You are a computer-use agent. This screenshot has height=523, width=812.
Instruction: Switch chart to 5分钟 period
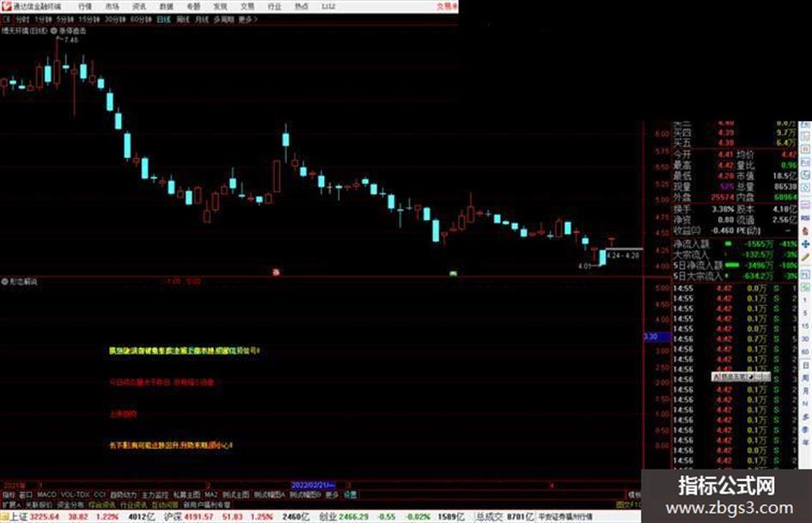[64, 20]
